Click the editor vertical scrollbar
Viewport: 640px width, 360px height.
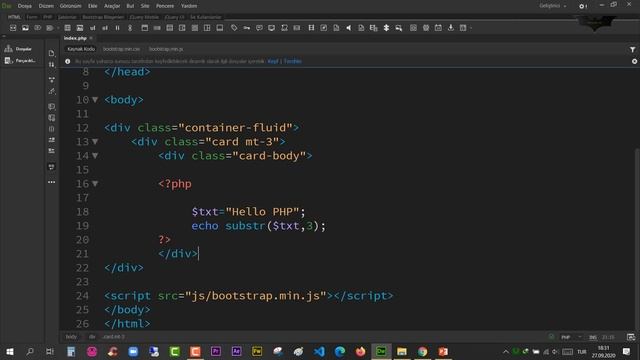click(637, 241)
